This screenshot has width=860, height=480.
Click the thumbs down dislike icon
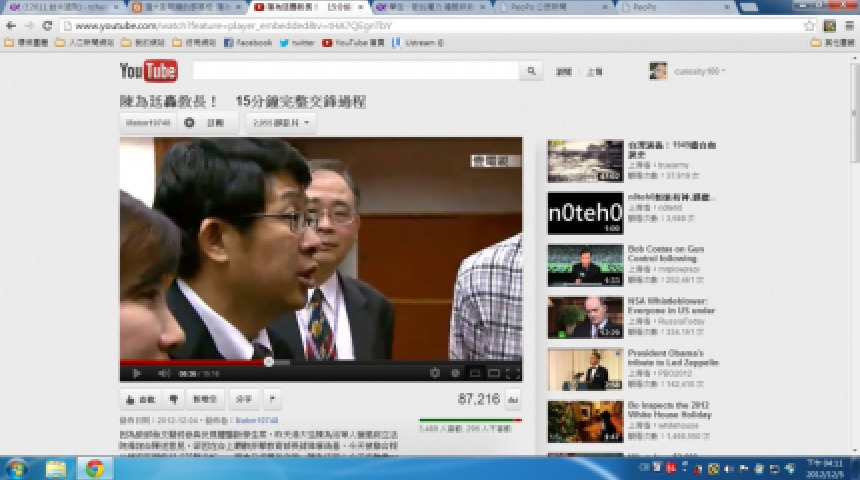(x=173, y=399)
